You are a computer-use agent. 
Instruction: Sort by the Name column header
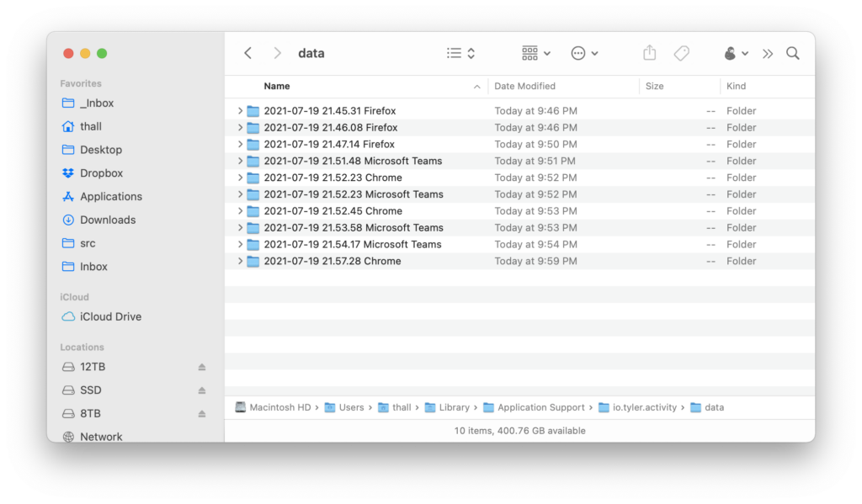[x=277, y=86]
